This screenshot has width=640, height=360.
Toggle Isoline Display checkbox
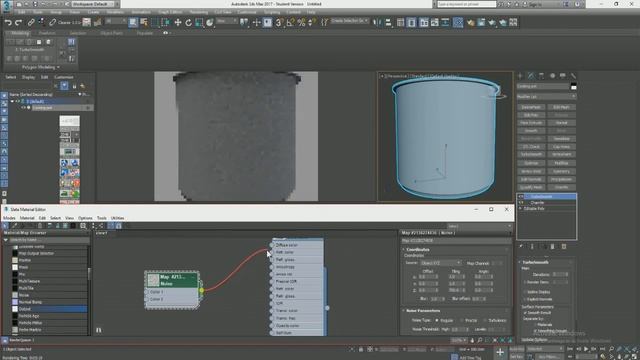tap(525, 292)
